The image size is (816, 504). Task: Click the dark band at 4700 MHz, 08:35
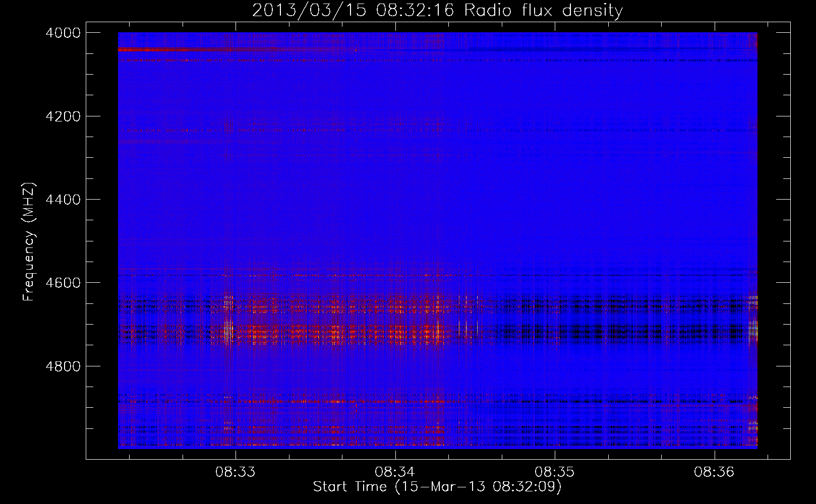[x=555, y=332]
